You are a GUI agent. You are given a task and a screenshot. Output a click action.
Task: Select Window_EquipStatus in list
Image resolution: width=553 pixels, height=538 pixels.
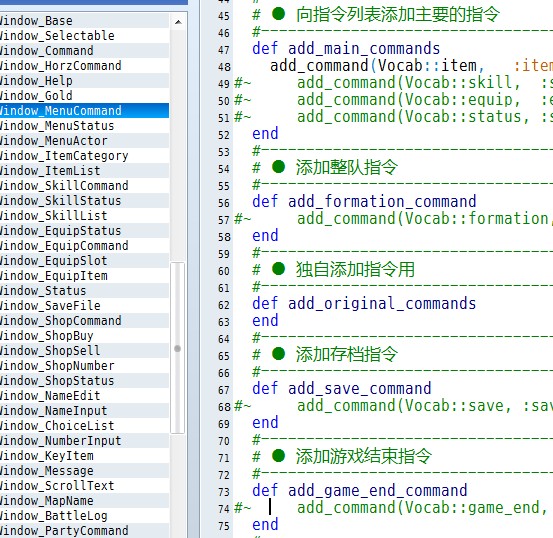click(x=84, y=231)
